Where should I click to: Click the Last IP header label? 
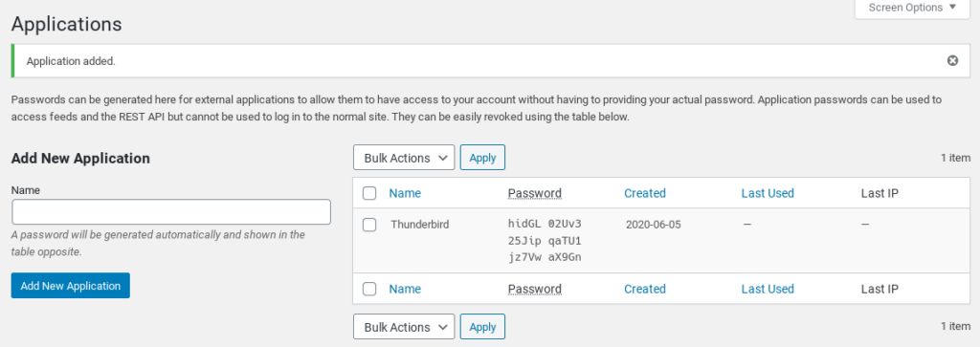(880, 193)
